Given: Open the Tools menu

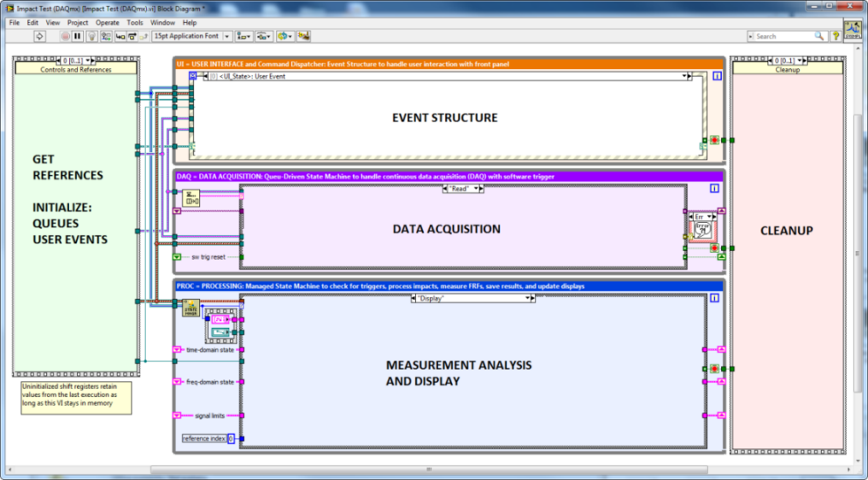Looking at the screenshot, I should pyautogui.click(x=134, y=23).
